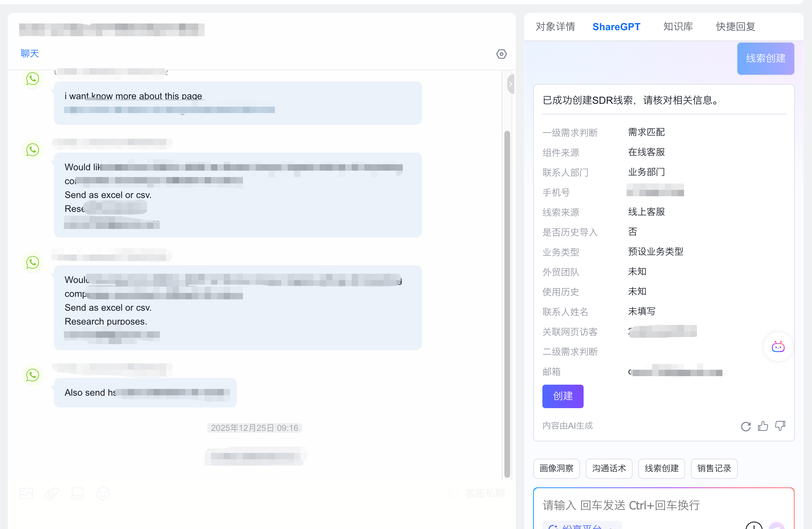This screenshot has width=812, height=529.
Task: Switch to the 知识库 tab
Action: click(678, 27)
